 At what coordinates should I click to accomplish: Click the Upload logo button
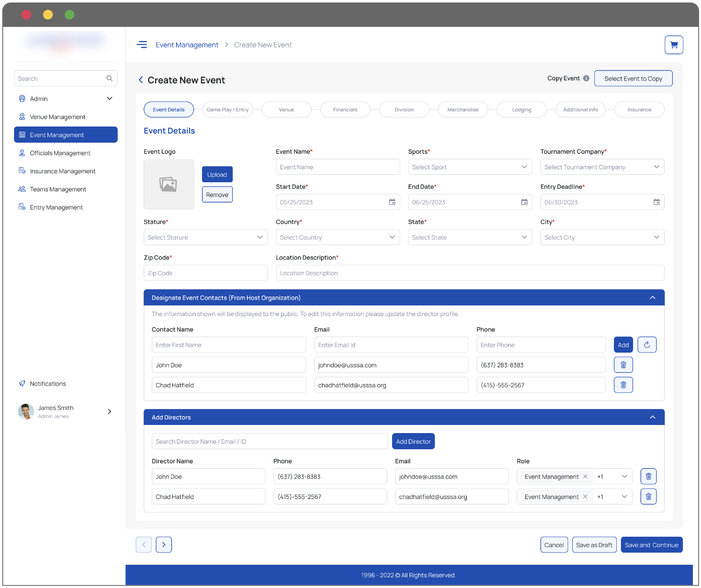[x=217, y=174]
